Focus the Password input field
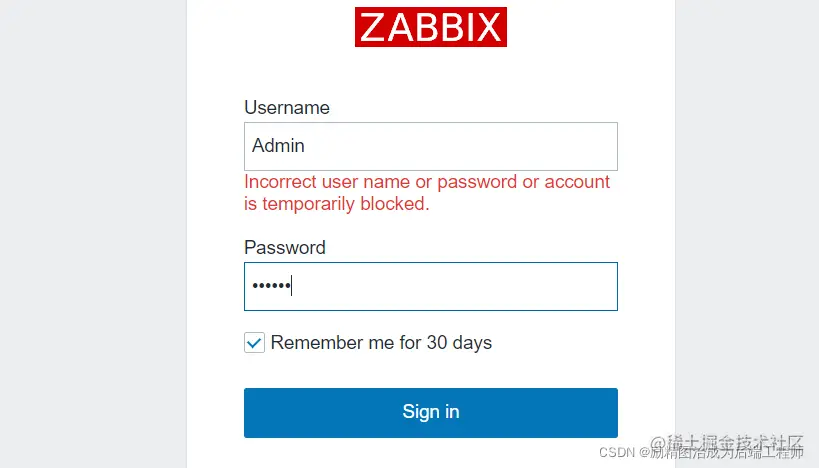Viewport: 819px width, 468px height. coord(430,286)
